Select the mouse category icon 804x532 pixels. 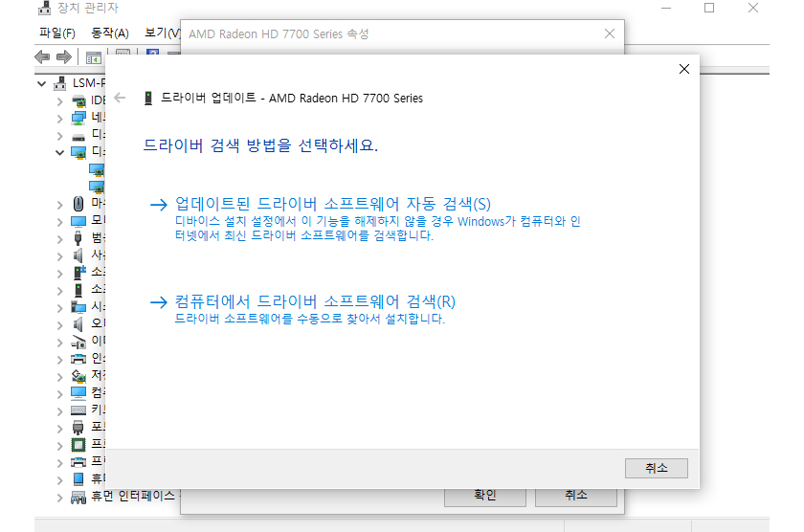[x=78, y=204]
